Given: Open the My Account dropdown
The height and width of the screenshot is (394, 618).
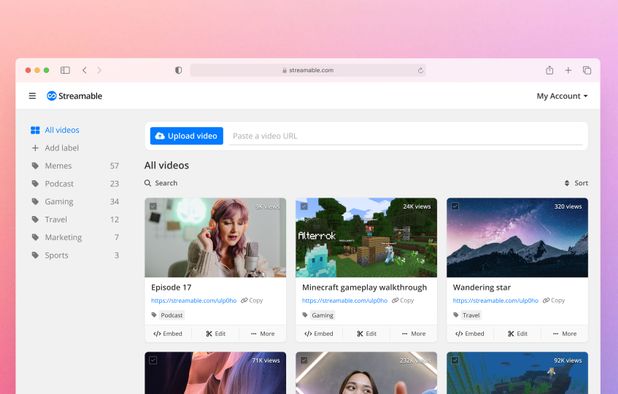Looking at the screenshot, I should (x=562, y=96).
